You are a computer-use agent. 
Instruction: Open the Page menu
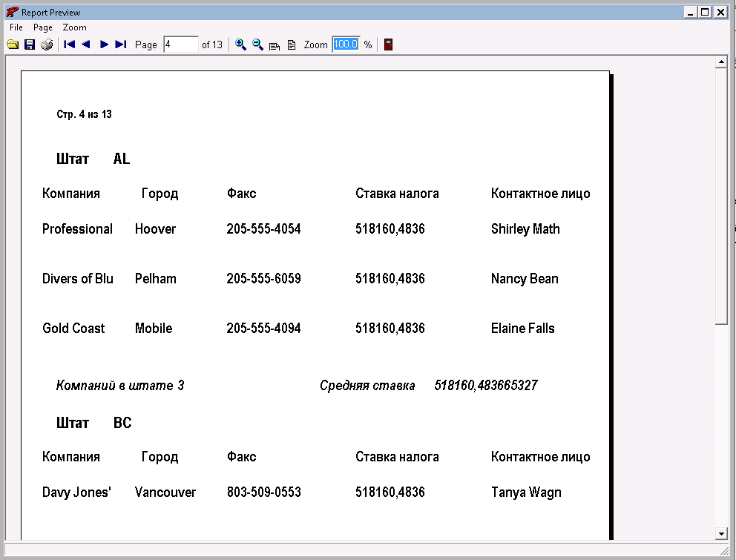coord(43,27)
